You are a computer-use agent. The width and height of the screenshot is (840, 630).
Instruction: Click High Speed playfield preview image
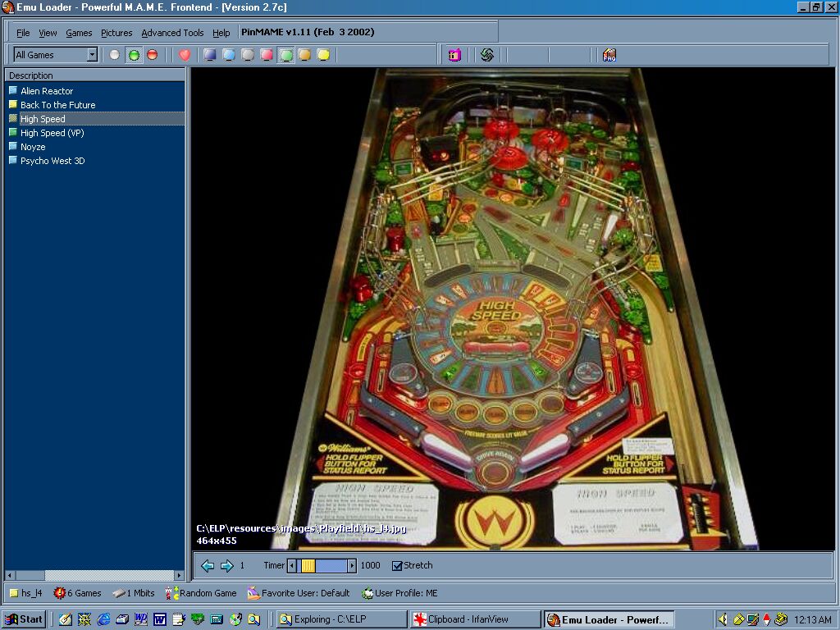513,309
